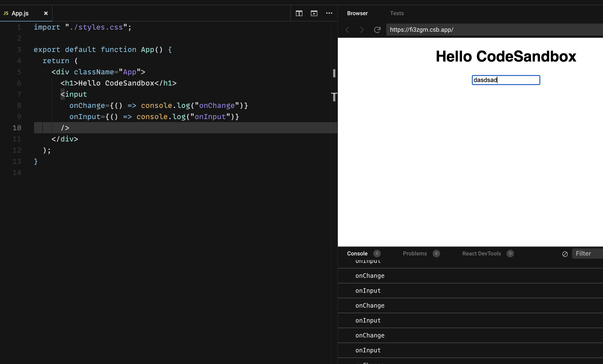
Task: Click line number 10 in the gutter
Action: pos(17,128)
